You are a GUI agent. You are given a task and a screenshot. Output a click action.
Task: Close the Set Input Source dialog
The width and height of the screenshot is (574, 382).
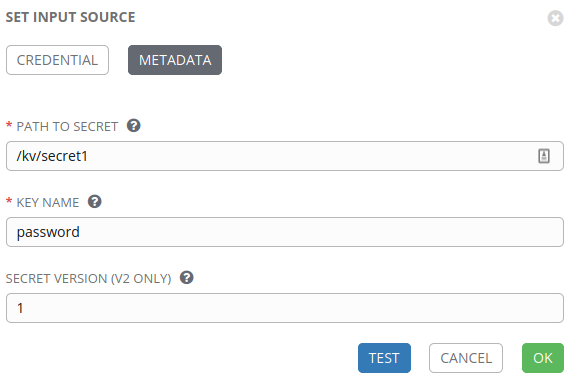[555, 18]
